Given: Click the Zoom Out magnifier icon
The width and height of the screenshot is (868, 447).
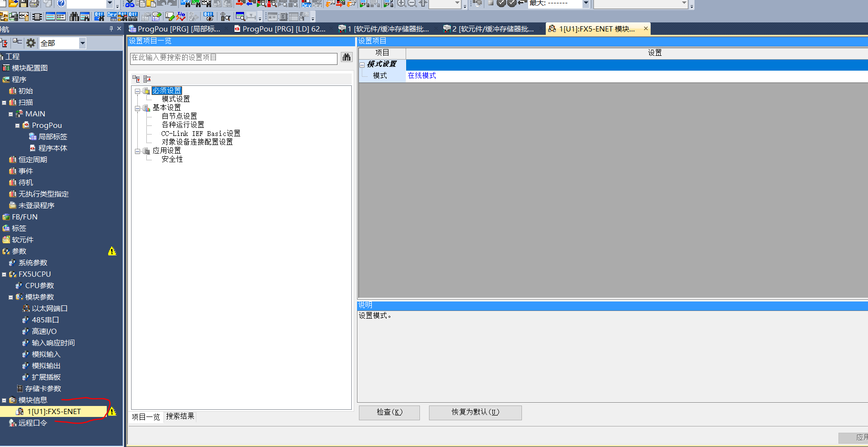Looking at the screenshot, I should [412, 3].
